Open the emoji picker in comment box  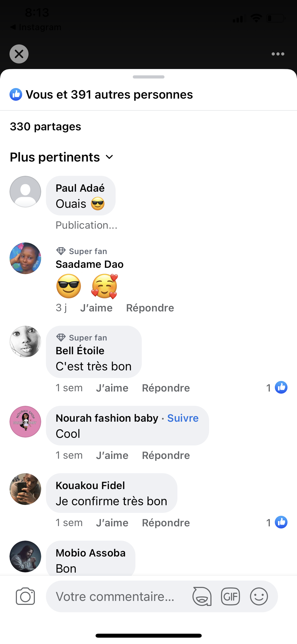pos(259,596)
